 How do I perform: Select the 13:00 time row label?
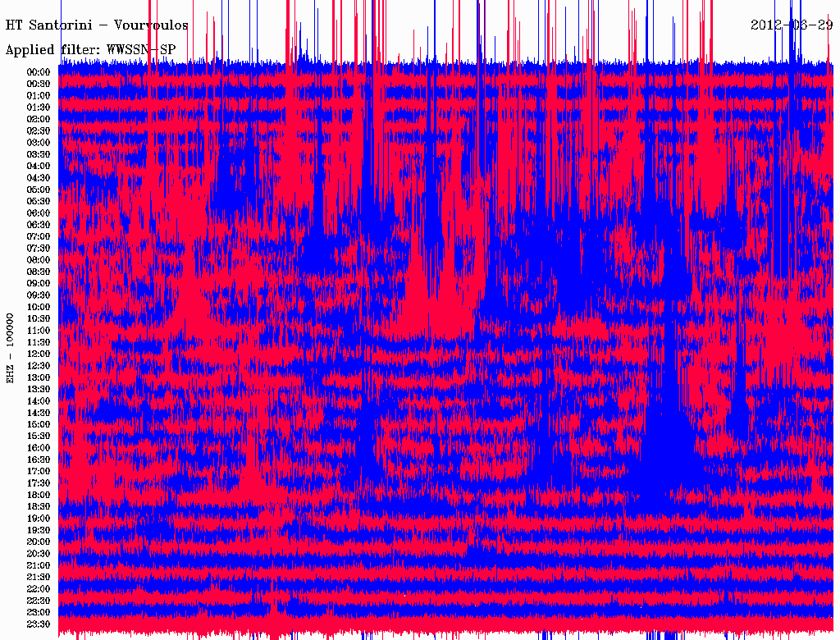[39, 377]
